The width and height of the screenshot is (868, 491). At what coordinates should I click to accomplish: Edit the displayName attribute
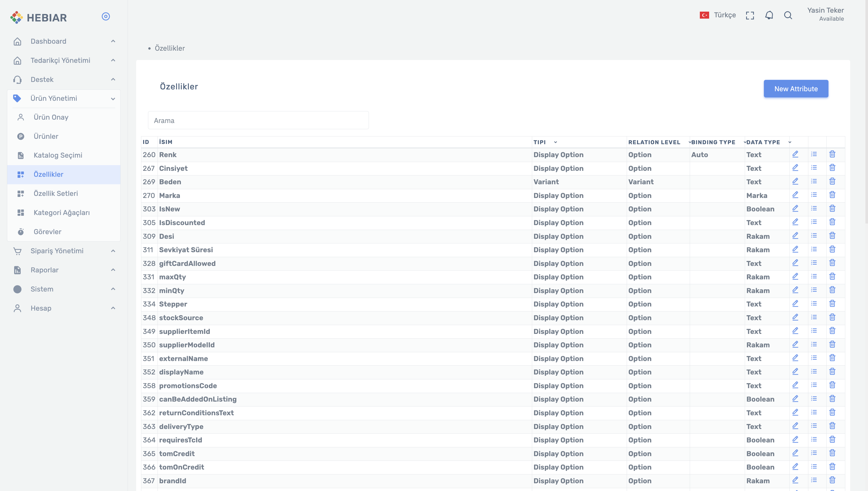pyautogui.click(x=795, y=372)
